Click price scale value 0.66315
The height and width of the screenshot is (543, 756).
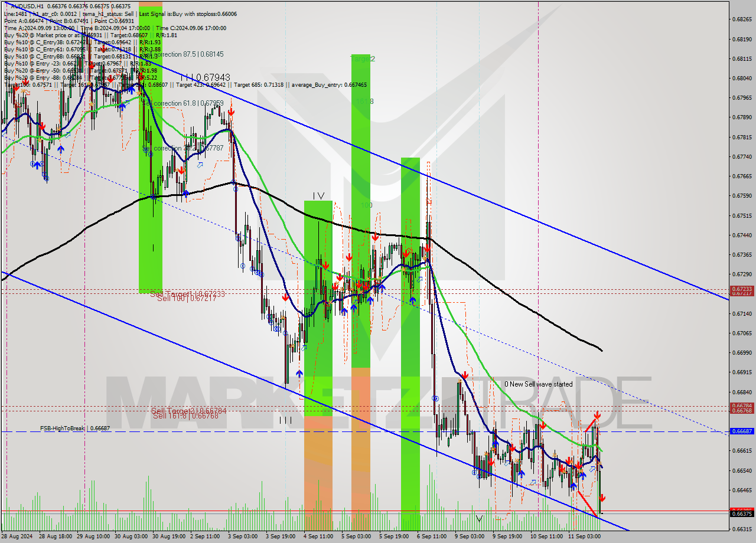[x=742, y=529]
